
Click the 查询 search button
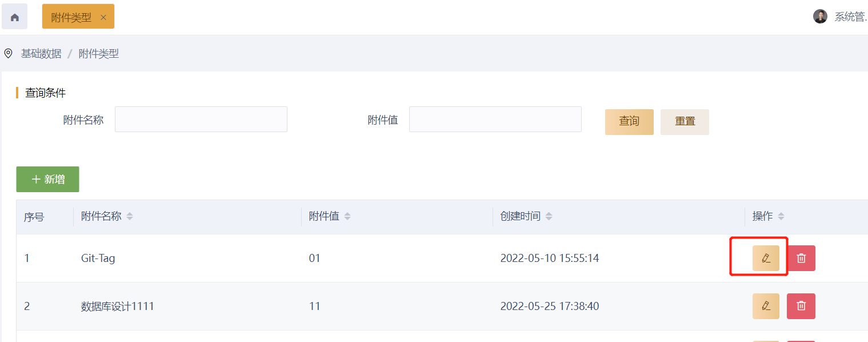point(629,122)
